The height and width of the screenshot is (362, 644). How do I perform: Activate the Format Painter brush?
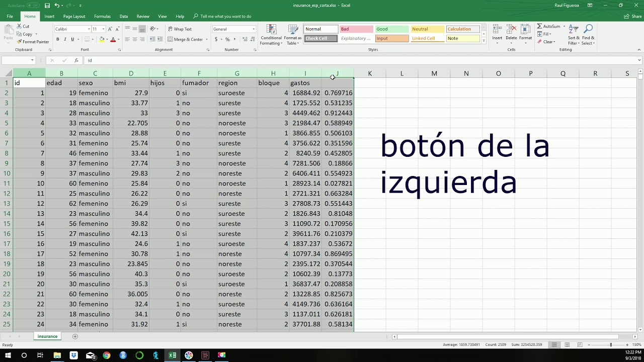click(19, 42)
